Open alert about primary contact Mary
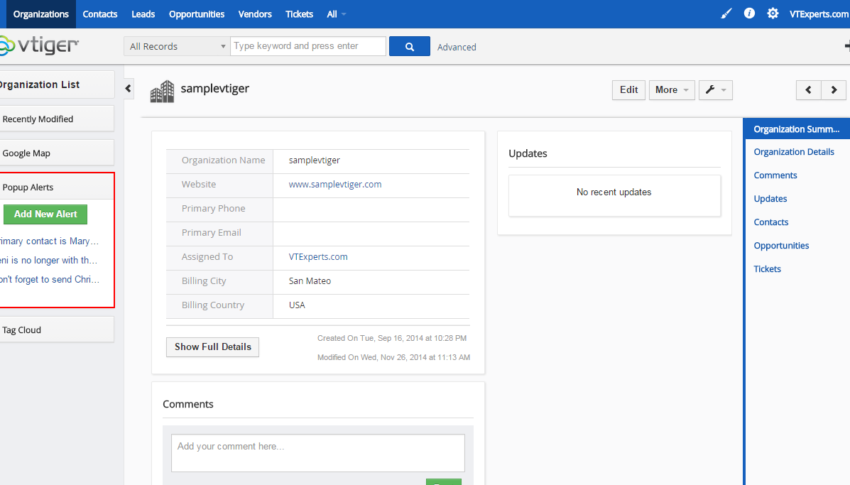This screenshot has width=850, height=485. (49, 241)
